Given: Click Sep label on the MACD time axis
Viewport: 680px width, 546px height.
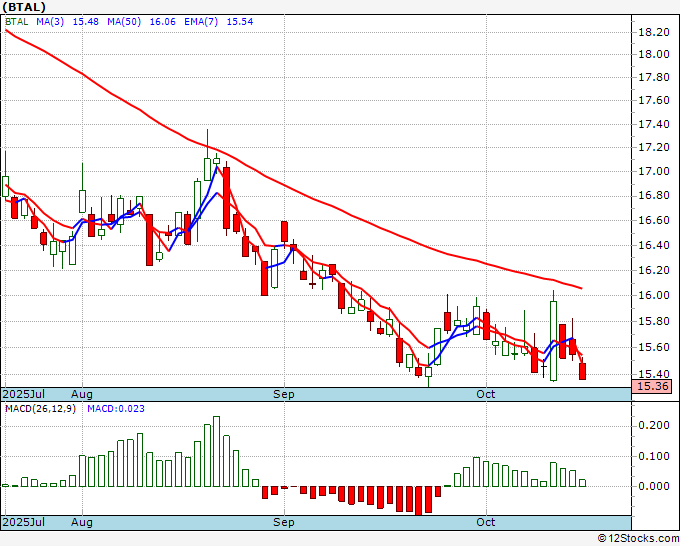Looking at the screenshot, I should (x=284, y=522).
